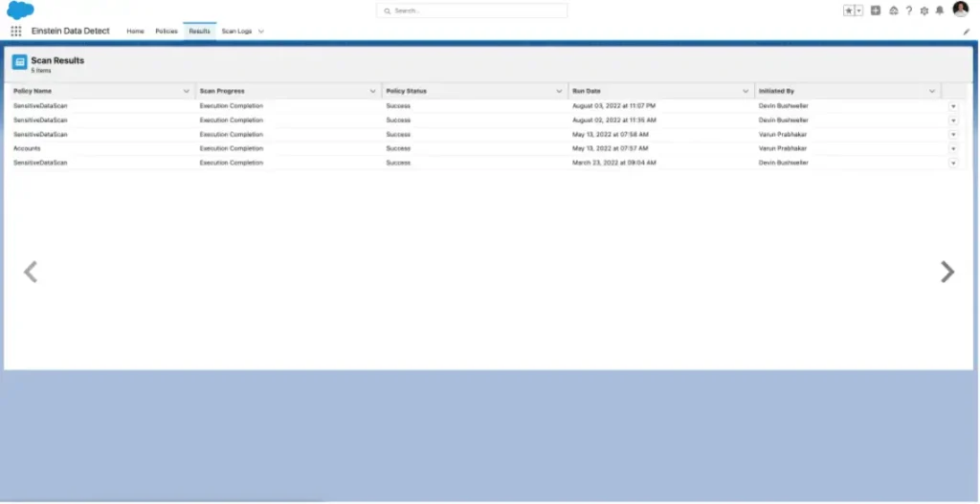980x504 pixels.
Task: Open row actions for May 13 07:58 scan
Action: tap(953, 135)
